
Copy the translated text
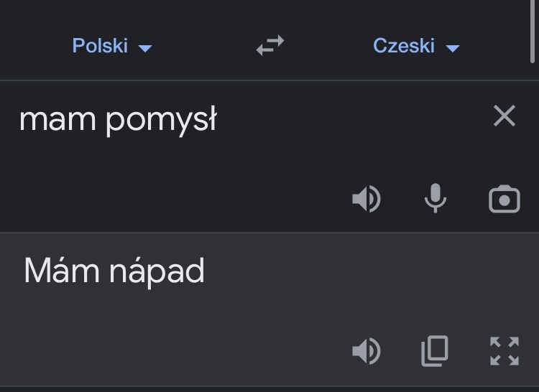pyautogui.click(x=435, y=351)
